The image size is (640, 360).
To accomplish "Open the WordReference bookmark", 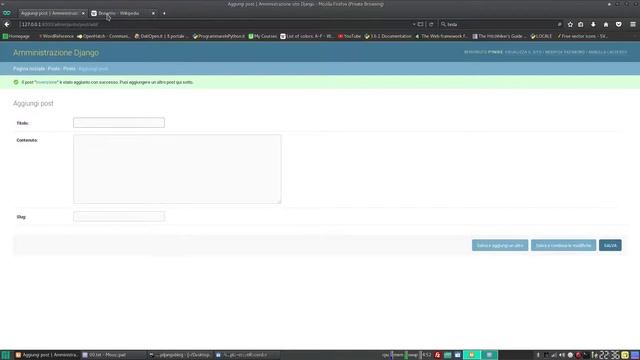I will tap(56, 36).
